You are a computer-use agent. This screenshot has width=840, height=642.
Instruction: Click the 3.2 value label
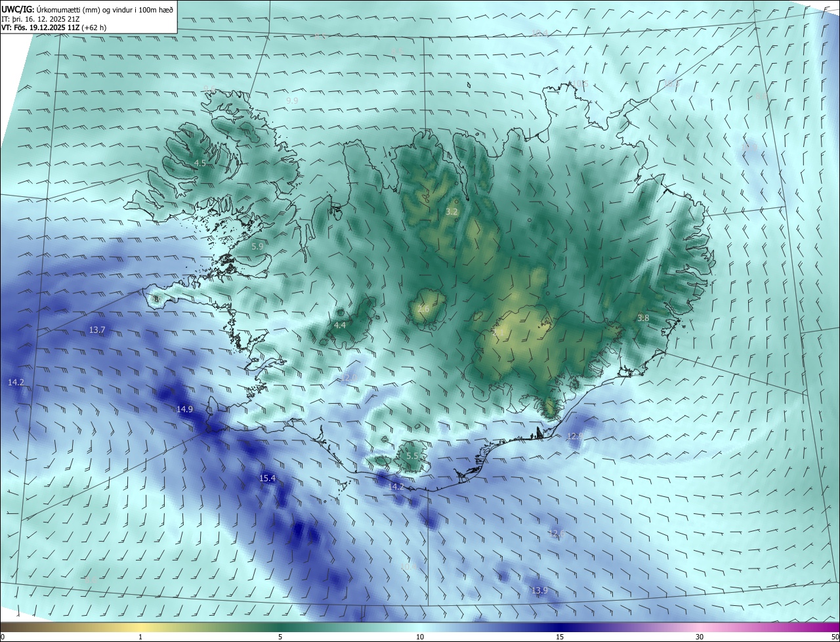[451, 211]
